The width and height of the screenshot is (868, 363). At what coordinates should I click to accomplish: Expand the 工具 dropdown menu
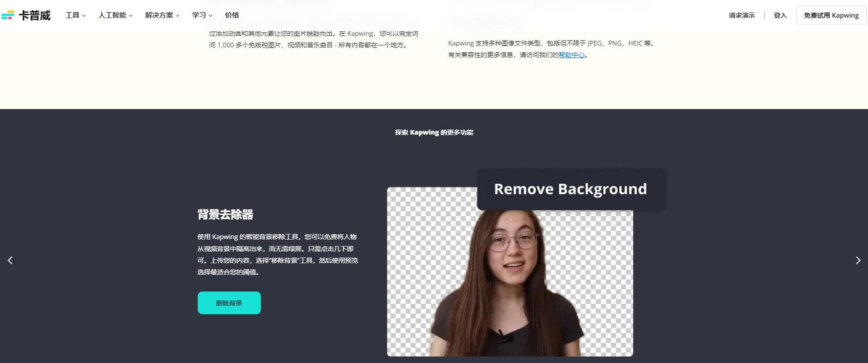pyautogui.click(x=75, y=15)
